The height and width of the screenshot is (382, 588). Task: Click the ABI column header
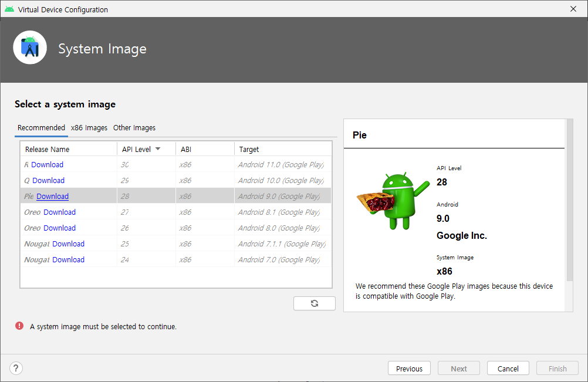[x=205, y=149]
